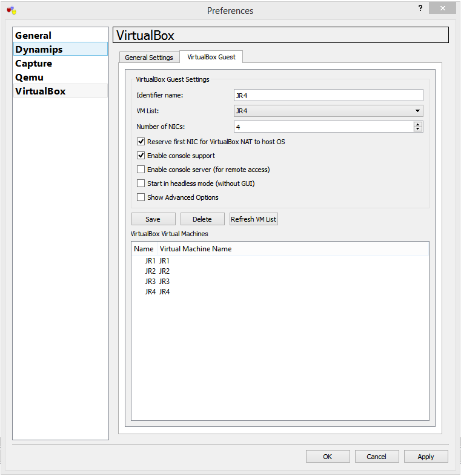
Task: Click the help question mark icon
Action: tap(420, 8)
